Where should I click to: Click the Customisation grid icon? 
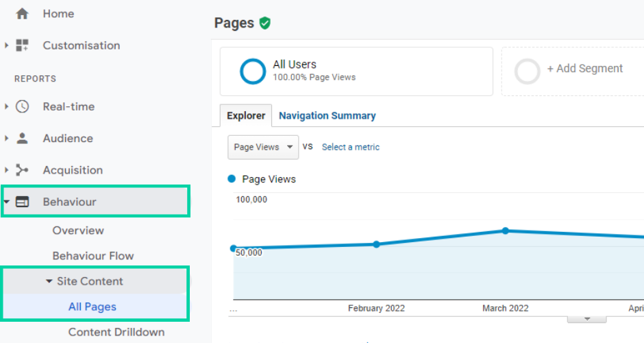(22, 45)
